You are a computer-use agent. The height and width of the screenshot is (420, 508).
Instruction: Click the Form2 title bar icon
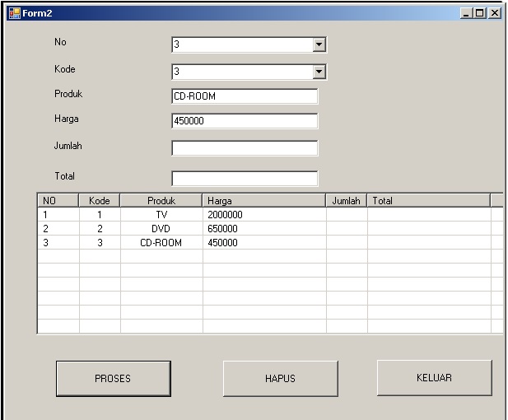tap(13, 13)
